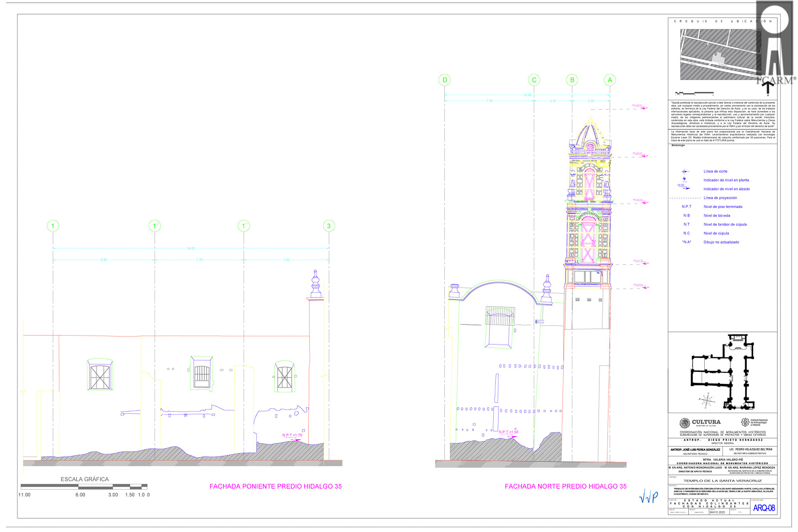
Task: Click the north arrow beside location sketch
Action: tap(768, 88)
